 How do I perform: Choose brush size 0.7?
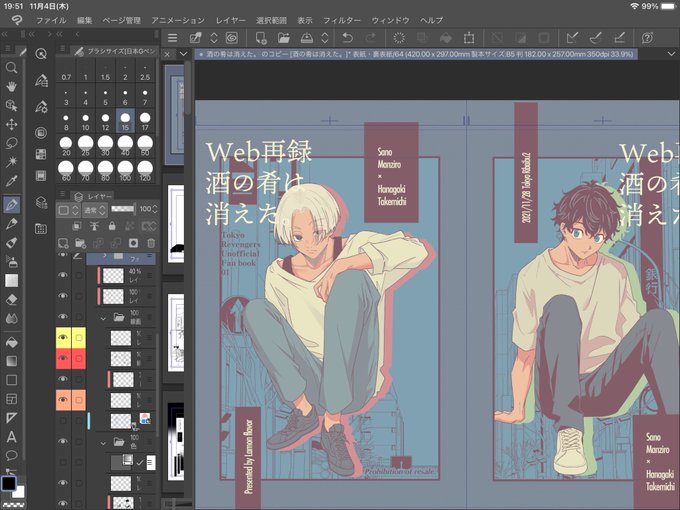[x=66, y=70]
